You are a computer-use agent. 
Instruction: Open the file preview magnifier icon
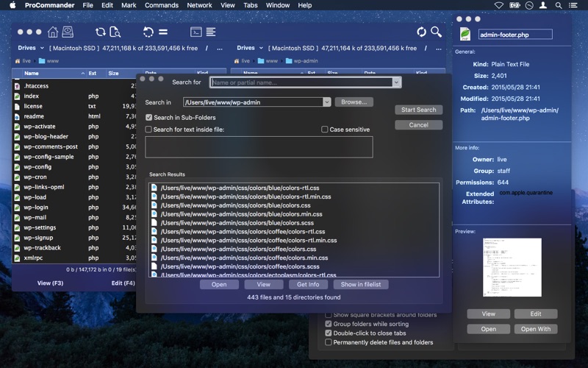pos(115,32)
